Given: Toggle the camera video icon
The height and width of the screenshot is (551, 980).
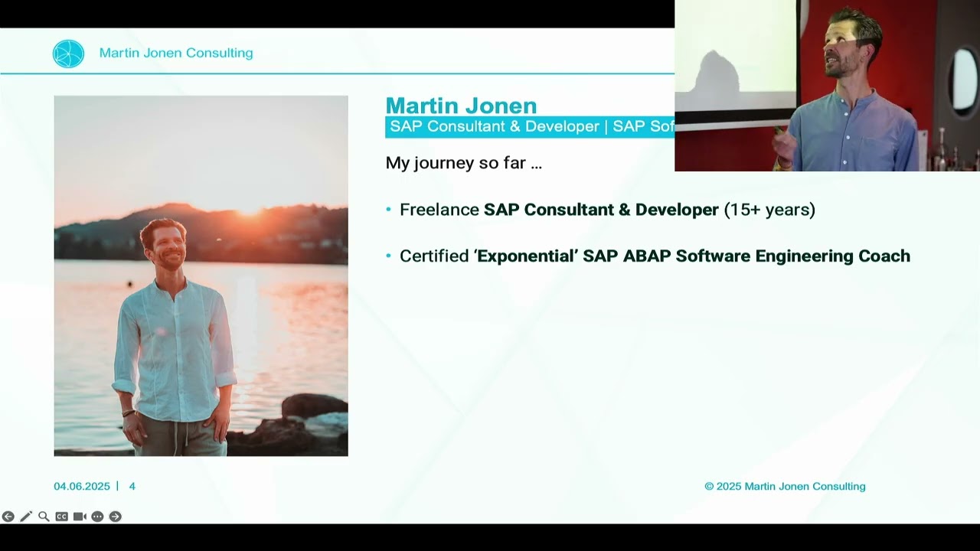Looking at the screenshot, I should 80,517.
